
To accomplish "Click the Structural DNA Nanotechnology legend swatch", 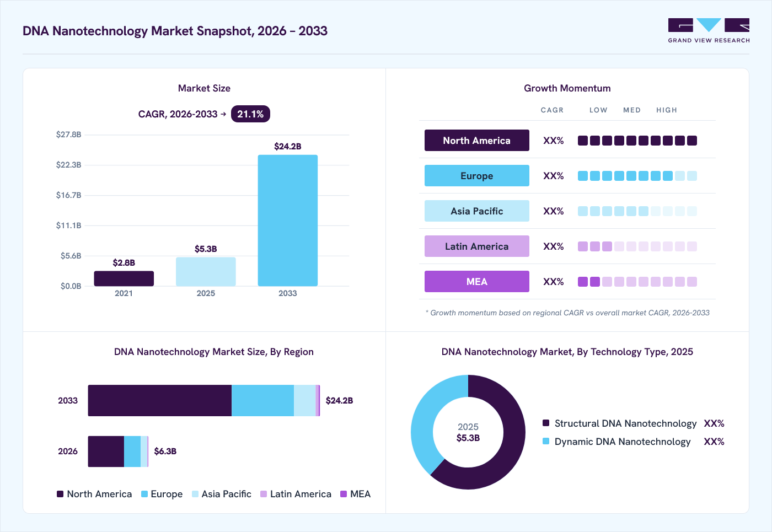I will coord(546,423).
